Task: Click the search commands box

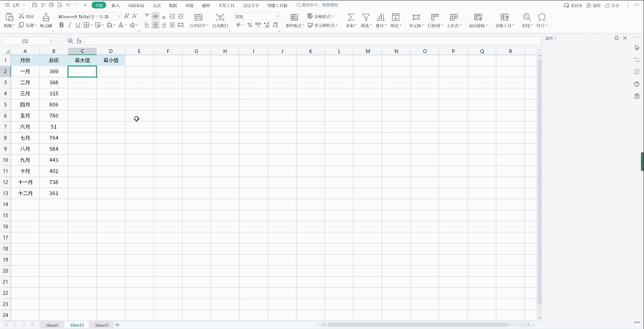Action: coord(318,5)
